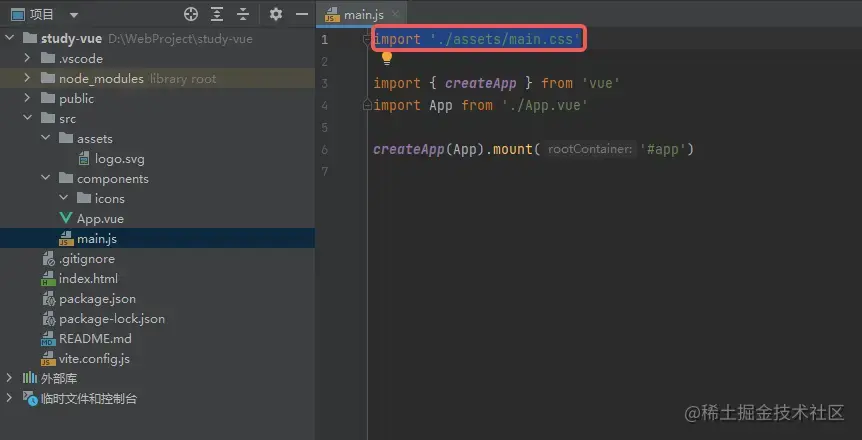The height and width of the screenshot is (440, 862).
Task: Click the '#app' string argument
Action: pyautogui.click(x=662, y=149)
